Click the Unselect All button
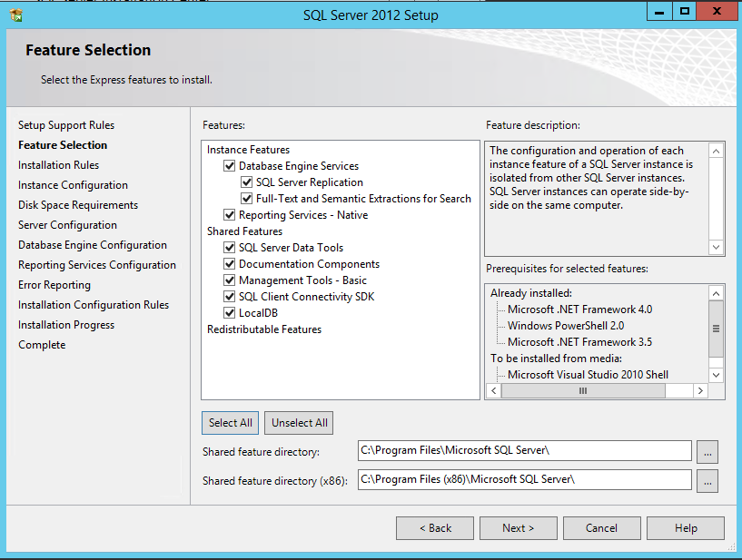Viewport: 742px width, 560px height. click(x=299, y=423)
